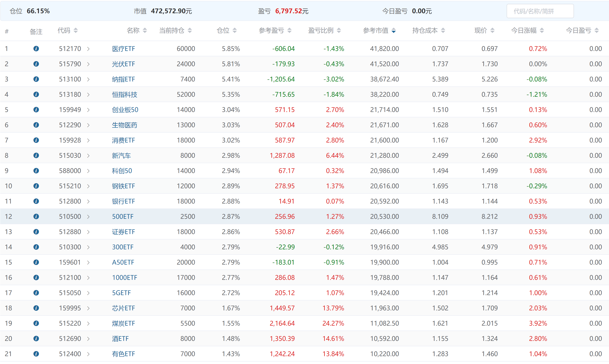
Task: Toggle sorting on 盈亏比例 column
Action: pyautogui.click(x=339, y=31)
